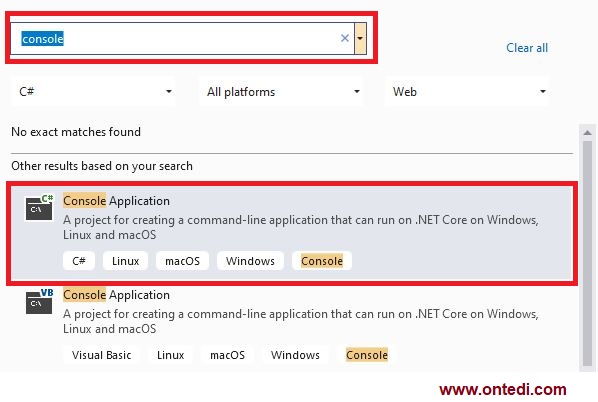
Task: Open the C# language filter dropdown
Action: click(x=93, y=92)
